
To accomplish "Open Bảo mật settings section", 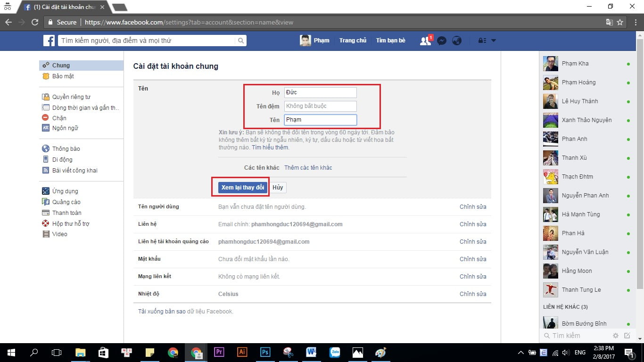I will pyautogui.click(x=63, y=76).
